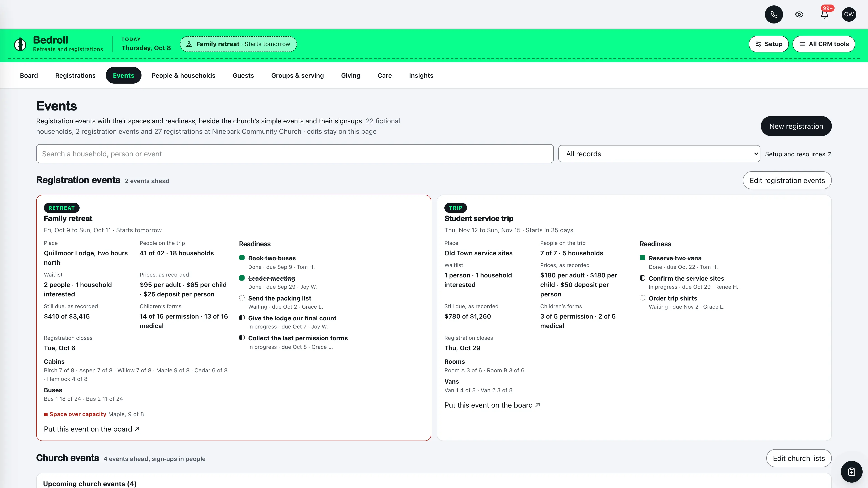Screen dimensions: 868x488
Task: Click Confirm the service sites task
Action: point(686,279)
